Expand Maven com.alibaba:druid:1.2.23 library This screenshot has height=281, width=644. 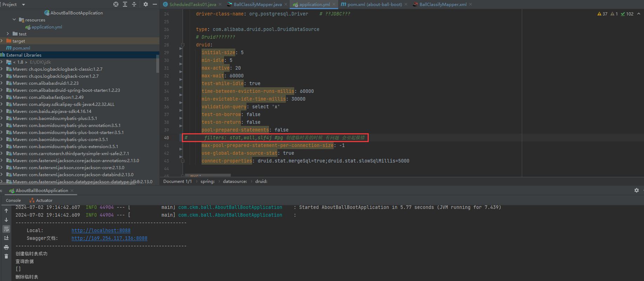2,83
